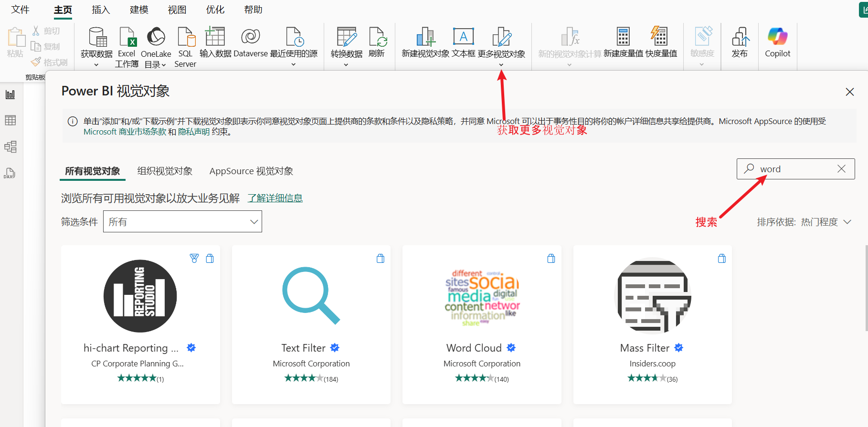The width and height of the screenshot is (868, 427).
Task: Expand the 转换数据 dropdown arrow
Action: (x=346, y=65)
